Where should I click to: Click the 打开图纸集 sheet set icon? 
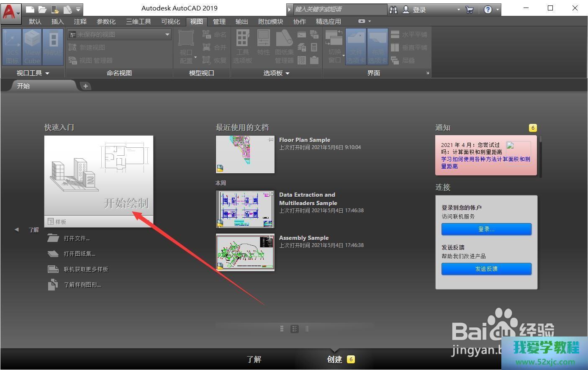coord(53,254)
